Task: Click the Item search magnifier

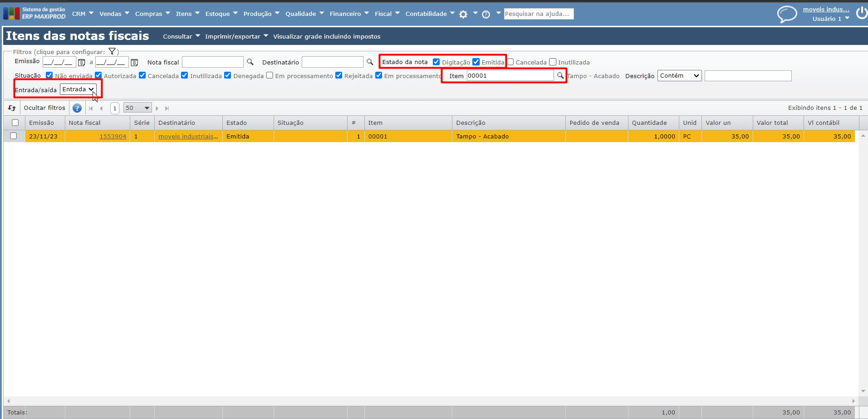Action: click(560, 76)
